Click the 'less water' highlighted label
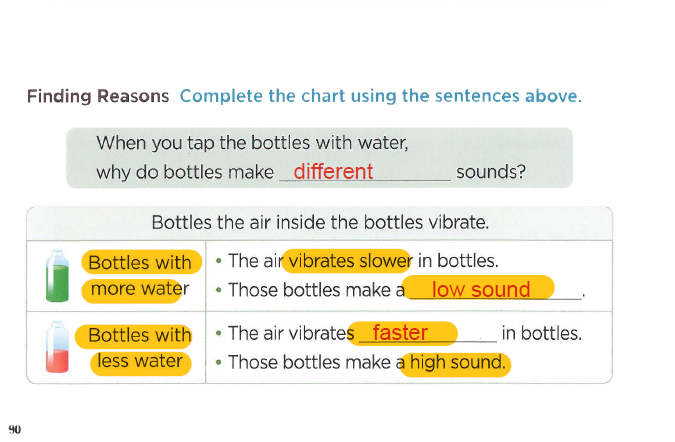Screen dimensions: 675x442 pyautogui.click(x=140, y=363)
